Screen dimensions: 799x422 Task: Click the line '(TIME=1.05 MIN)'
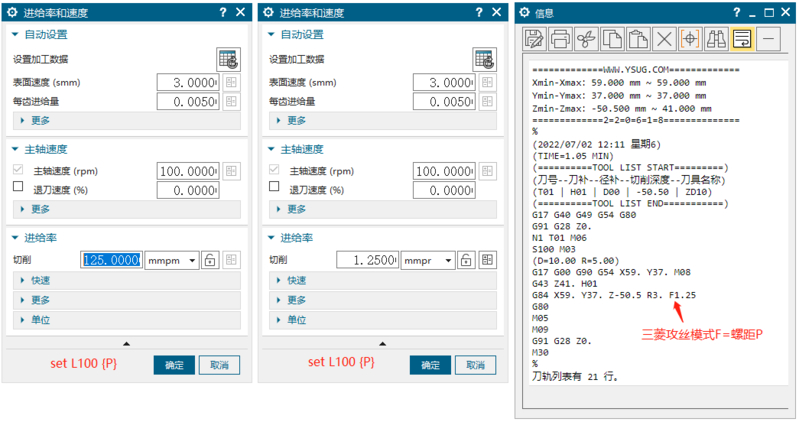click(573, 156)
